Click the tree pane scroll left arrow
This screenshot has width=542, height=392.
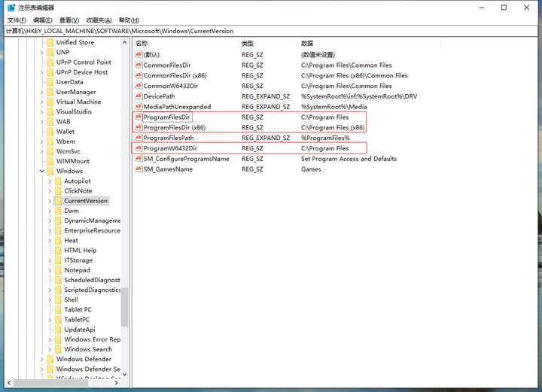[x=9, y=383]
